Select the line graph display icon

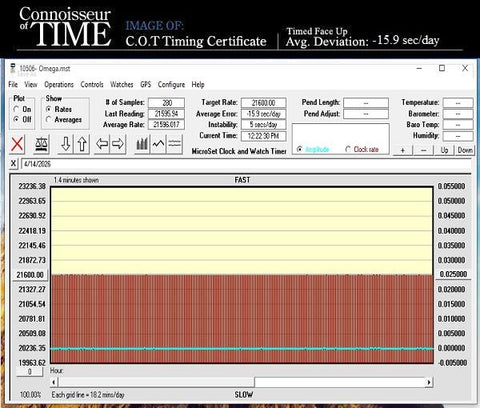pos(158,144)
